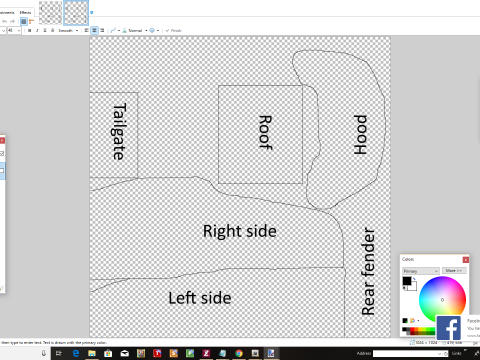480x360 pixels.
Task: Click the blend mode flask icon
Action: click(x=124, y=30)
